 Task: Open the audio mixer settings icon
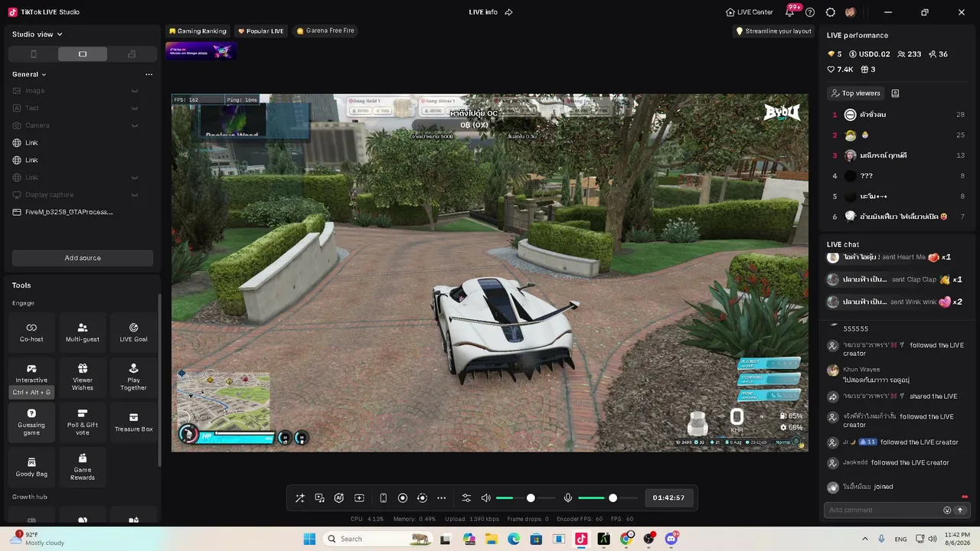pyautogui.click(x=466, y=498)
